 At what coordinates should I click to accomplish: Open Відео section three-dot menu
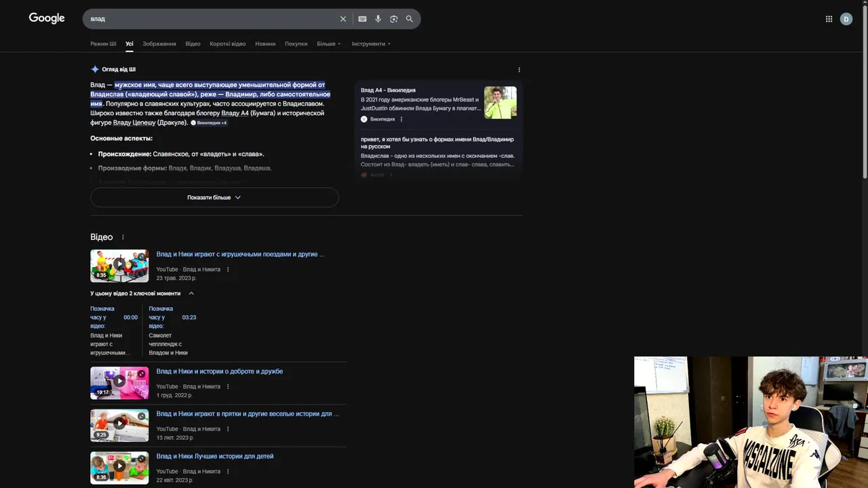(x=123, y=237)
